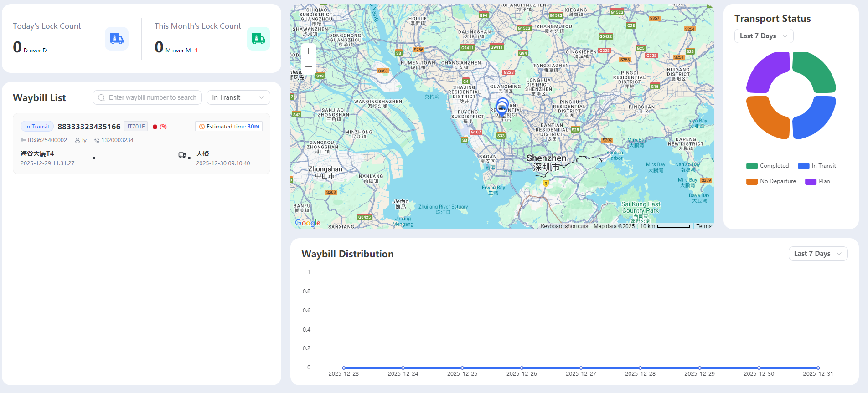Image resolution: width=868 pixels, height=393 pixels.
Task: Toggle the No Departure legend item
Action: [771, 181]
